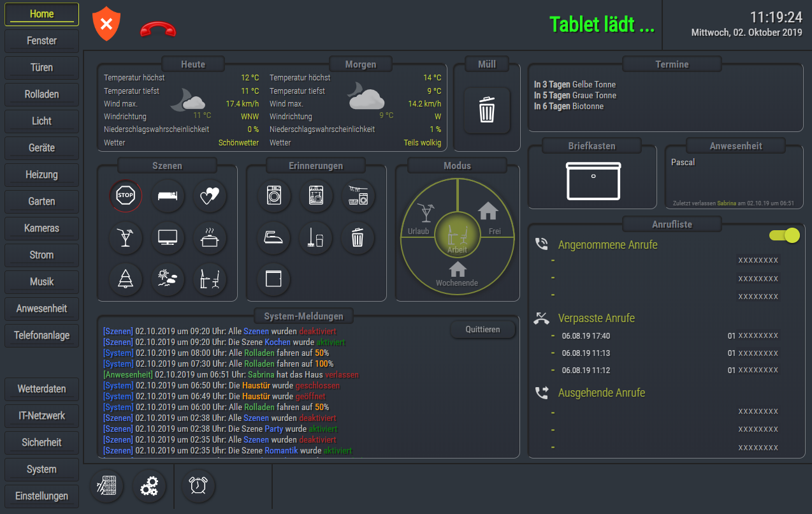Screen dimensions: 812x514
Task: Open the Fenster menu
Action: point(42,41)
